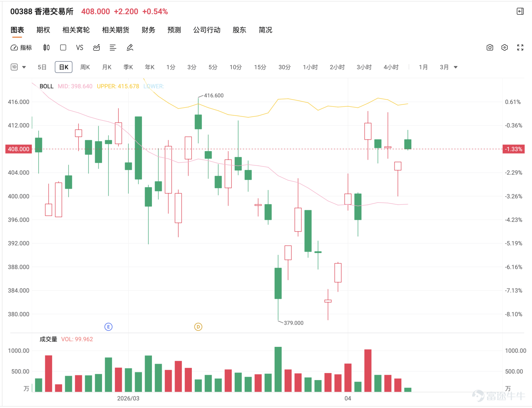Select the 月K timeframe
The height and width of the screenshot is (408, 532).
point(107,67)
